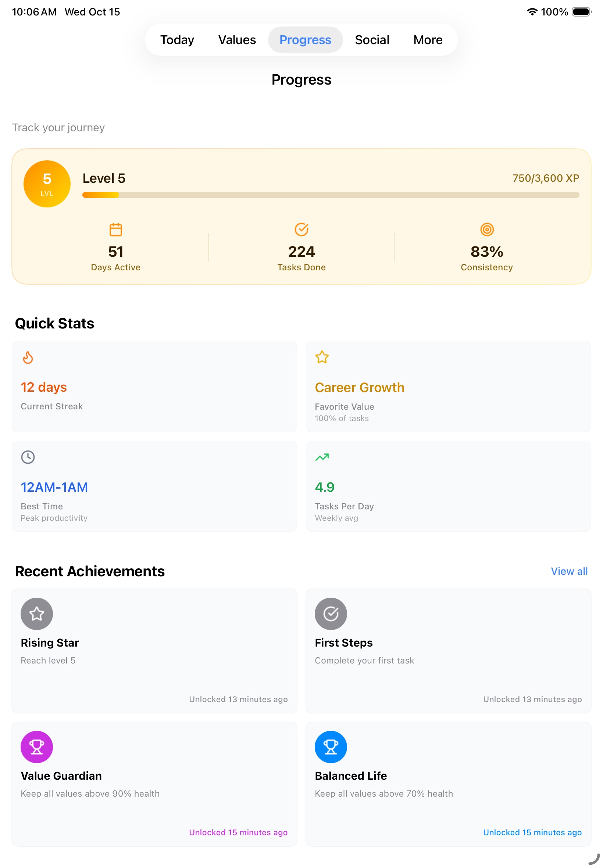603x868 pixels.
Task: Click View all achievements link
Action: pos(568,571)
